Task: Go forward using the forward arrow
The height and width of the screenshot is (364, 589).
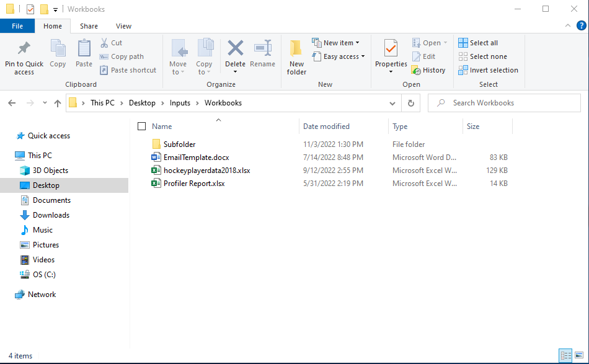Action: (30, 103)
